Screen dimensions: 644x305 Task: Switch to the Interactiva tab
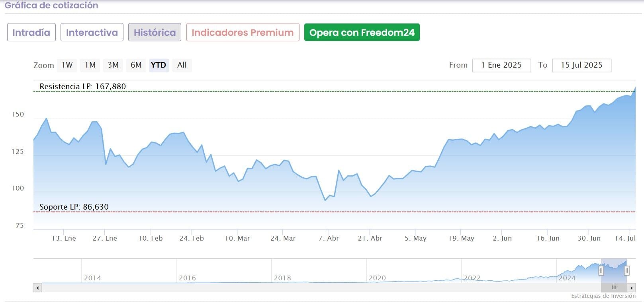(x=92, y=33)
